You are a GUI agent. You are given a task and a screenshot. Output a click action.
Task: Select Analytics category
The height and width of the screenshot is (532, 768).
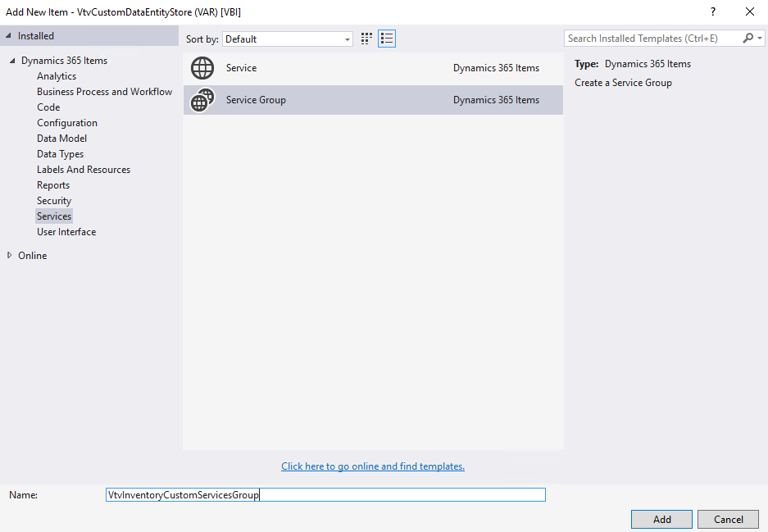click(57, 76)
